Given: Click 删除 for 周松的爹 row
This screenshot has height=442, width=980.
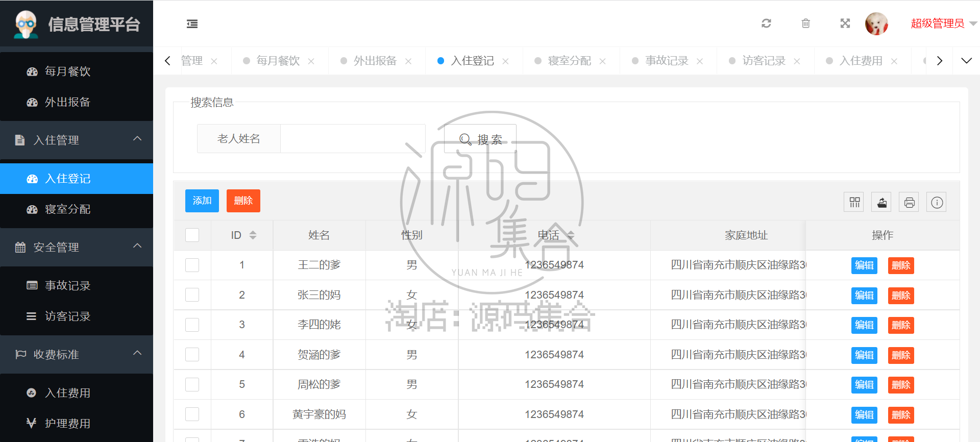Looking at the screenshot, I should click(x=901, y=385).
